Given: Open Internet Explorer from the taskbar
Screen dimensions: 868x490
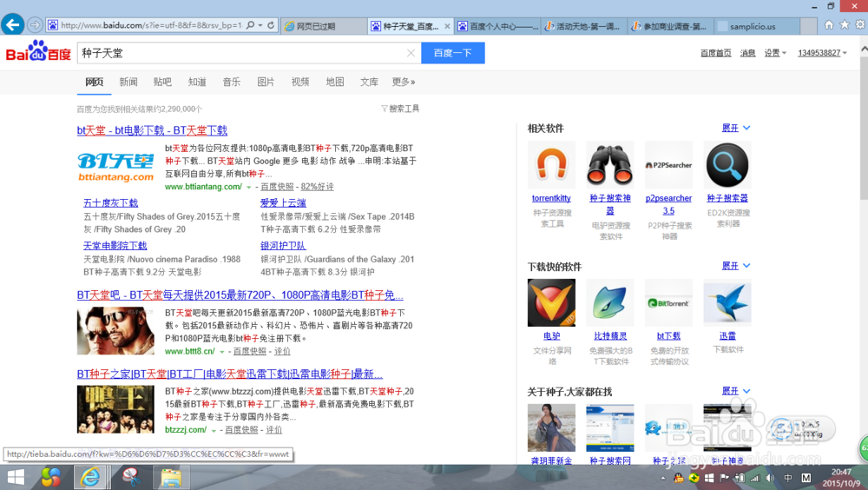Looking at the screenshot, I should (90, 477).
